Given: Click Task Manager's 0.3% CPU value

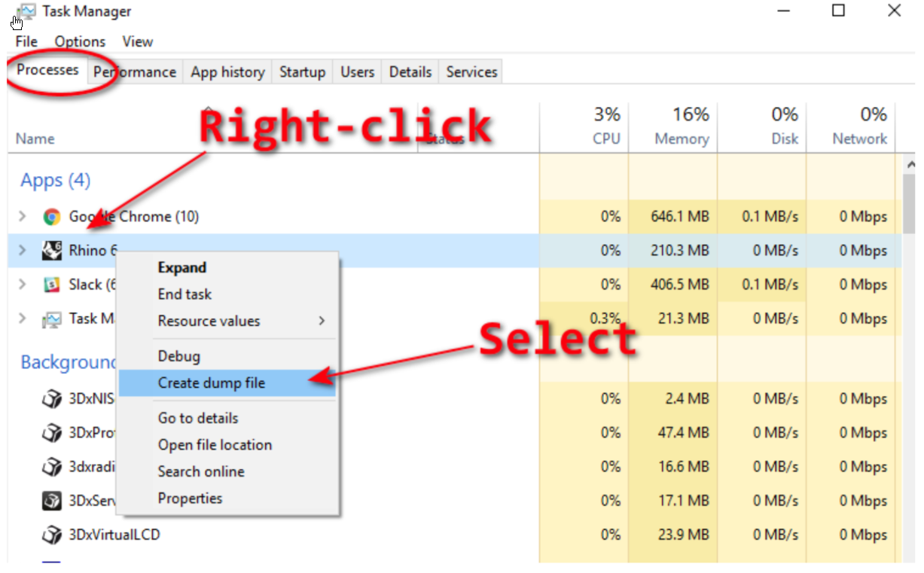Looking at the screenshot, I should point(606,319).
